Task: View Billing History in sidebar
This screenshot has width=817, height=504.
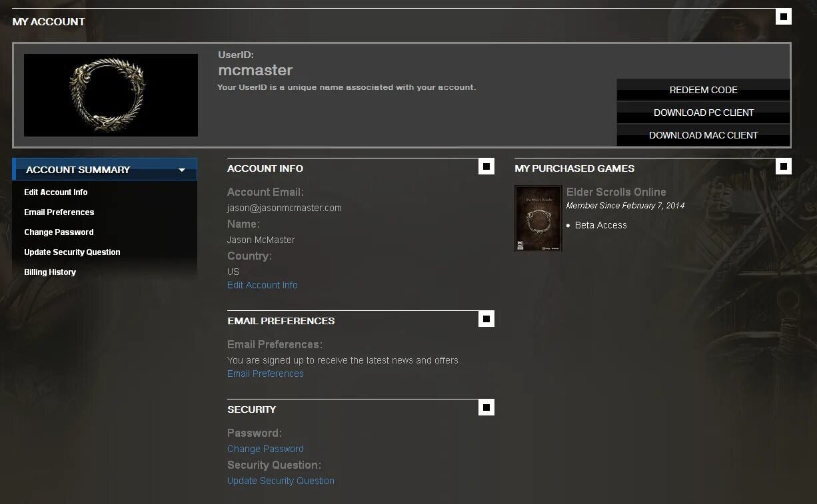Action: coord(50,272)
